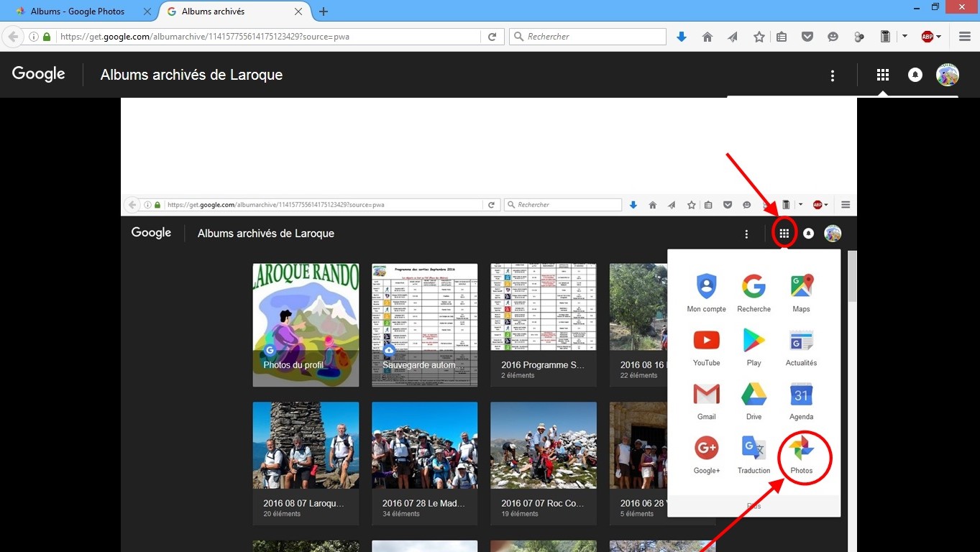Open a new browser tab with plus button
Screen dimensions: 980x552
324,11
